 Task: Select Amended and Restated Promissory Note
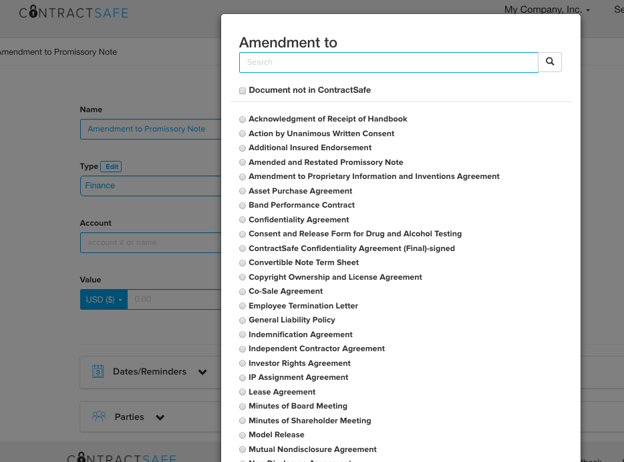(242, 162)
